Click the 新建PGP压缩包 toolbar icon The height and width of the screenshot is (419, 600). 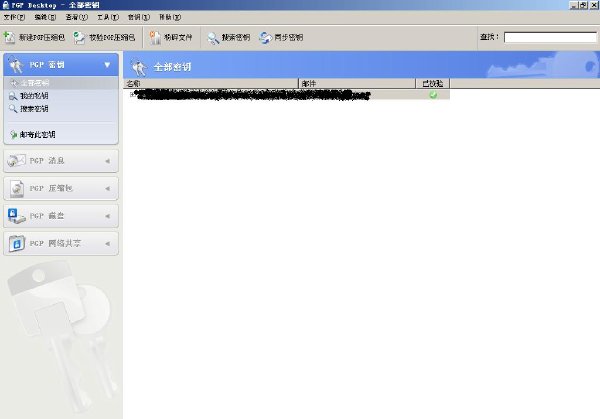(x=9, y=37)
